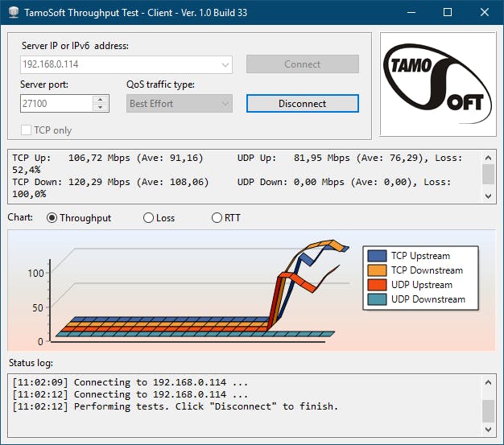
Task: Click results panel scrollbar up arrow
Action: 488,158
